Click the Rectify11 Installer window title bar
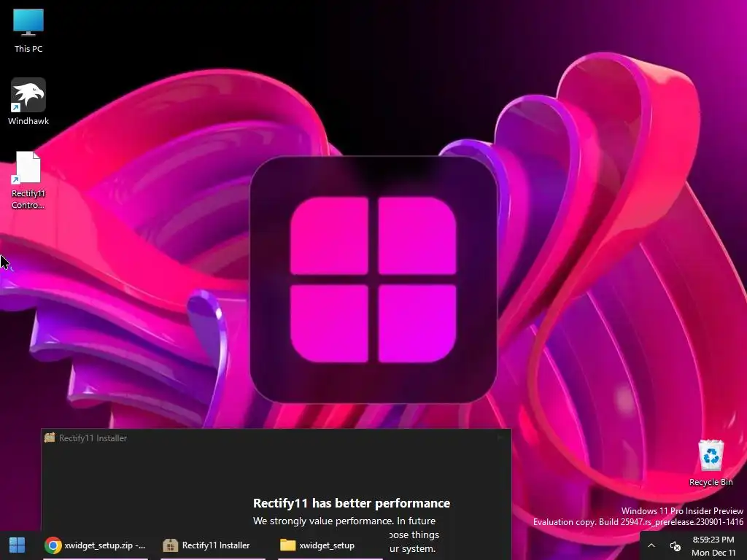 [276, 437]
